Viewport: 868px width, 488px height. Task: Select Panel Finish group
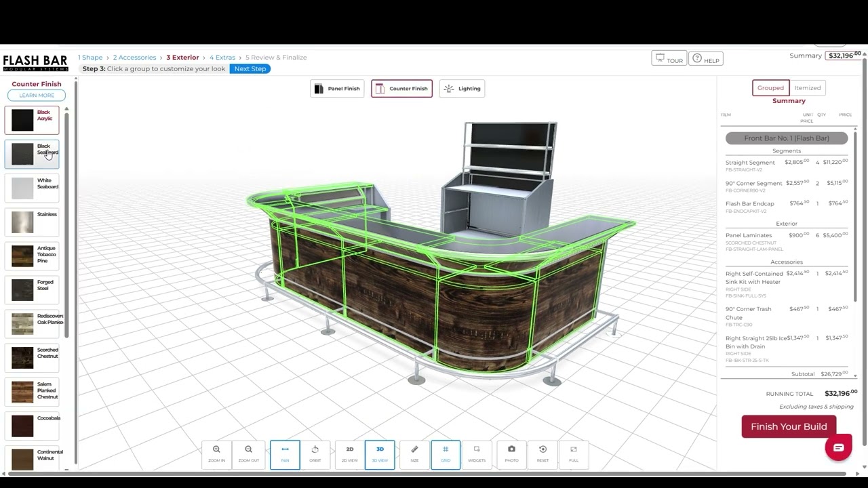tap(337, 89)
